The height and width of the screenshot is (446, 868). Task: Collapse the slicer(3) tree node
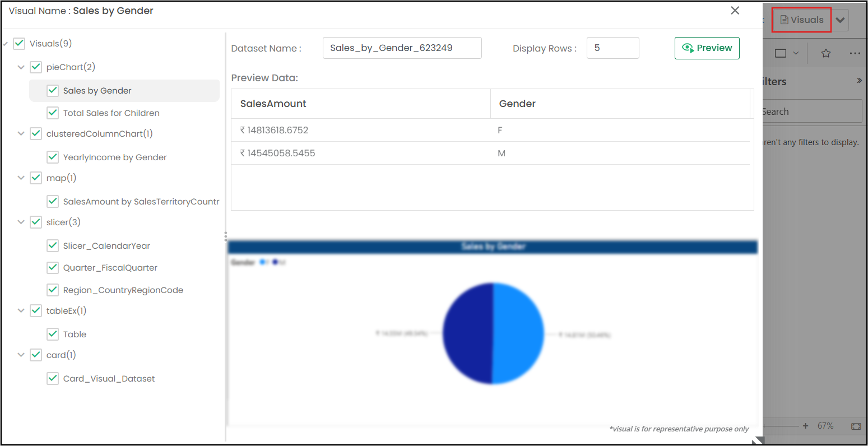[21, 222]
